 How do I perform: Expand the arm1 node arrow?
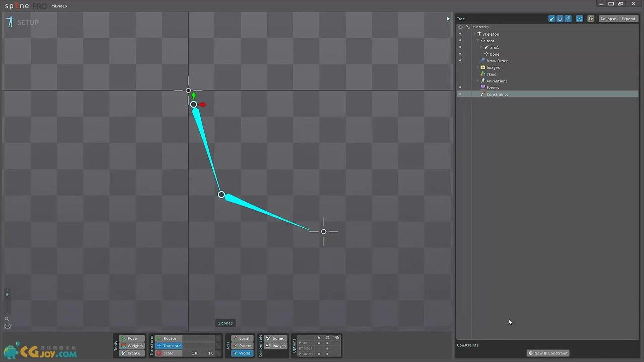pos(481,47)
